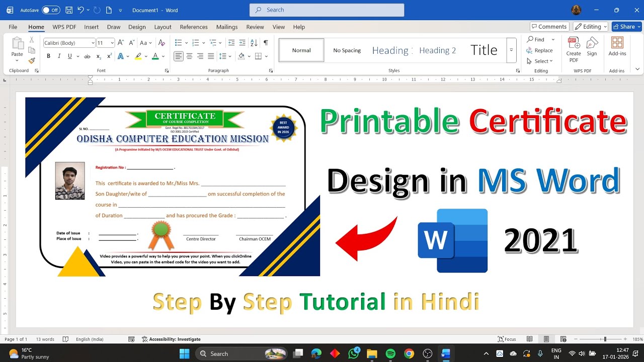Decrease font size with shrink icon
The image size is (644, 362).
(131, 43)
